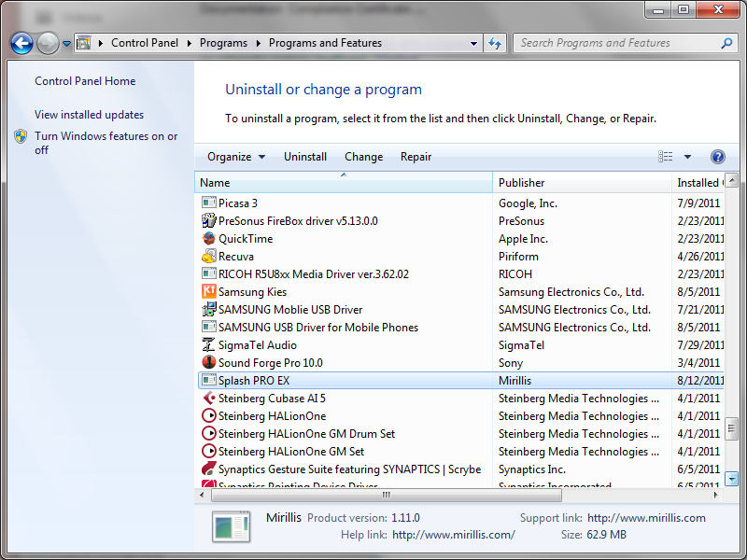Click the date '7/9/2011' for Picasa 3

click(698, 203)
